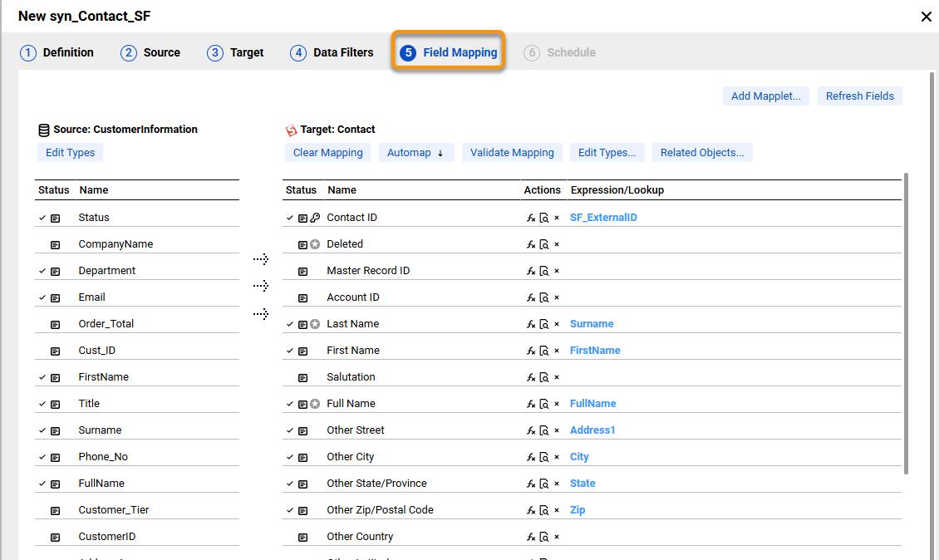Click Validate Mapping button
The image size is (939, 560).
coord(512,153)
